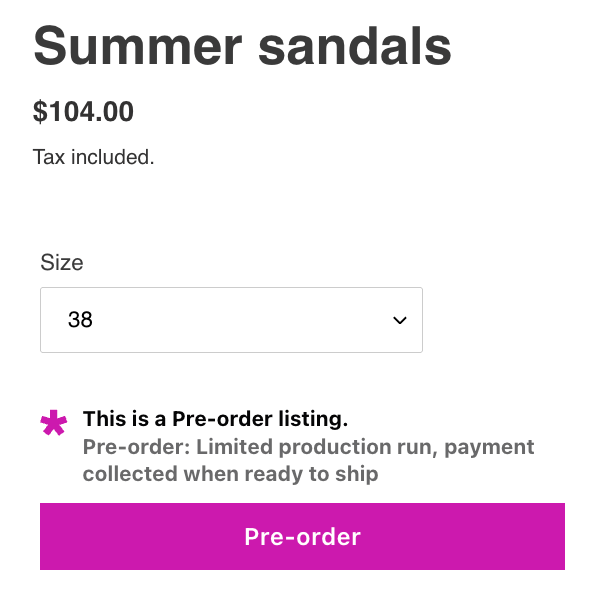Click the white Pre-order label on button

(302, 537)
